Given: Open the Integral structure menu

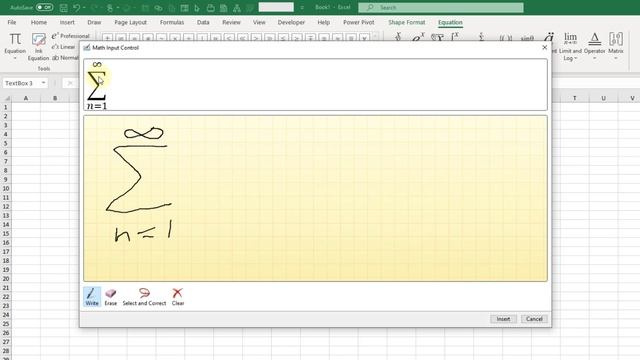Looking at the screenshot, I should pyautogui.click(x=455, y=37).
